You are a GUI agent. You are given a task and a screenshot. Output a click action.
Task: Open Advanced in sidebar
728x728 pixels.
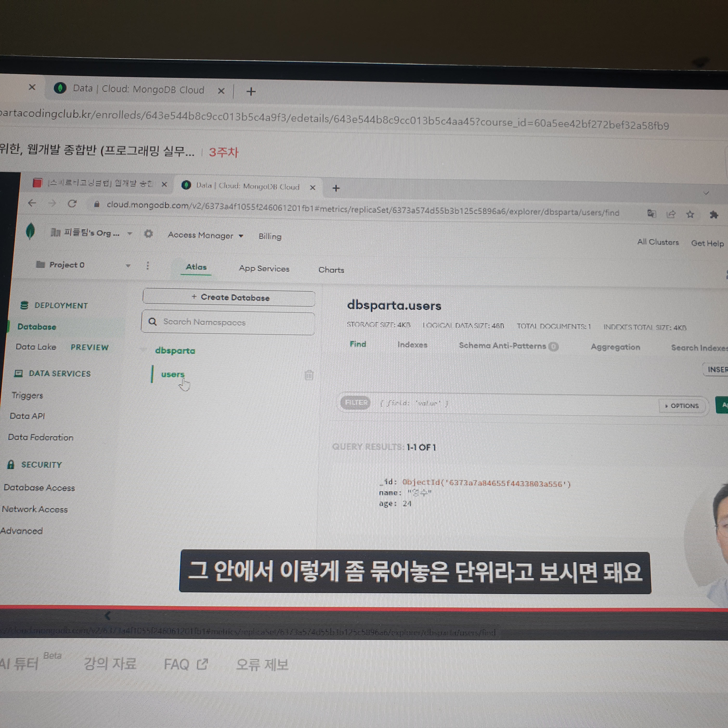coord(21,531)
